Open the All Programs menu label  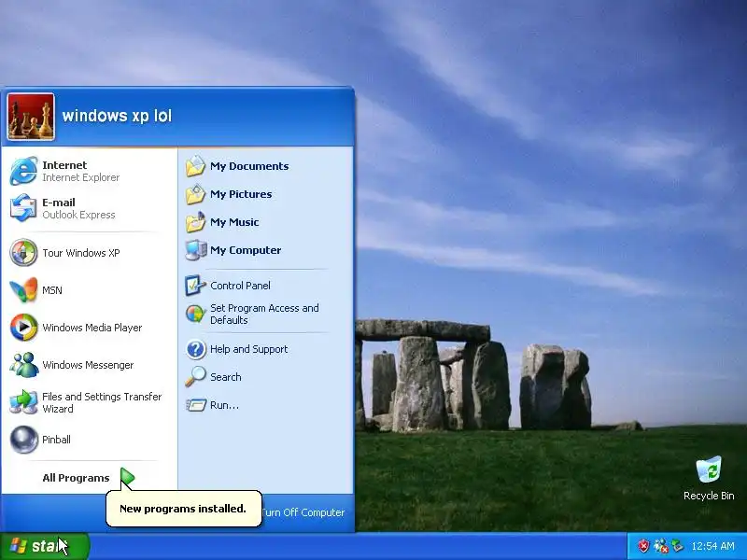(76, 478)
